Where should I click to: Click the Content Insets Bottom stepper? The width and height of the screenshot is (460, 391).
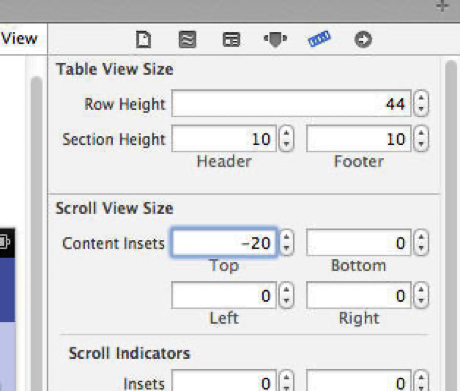(x=421, y=243)
